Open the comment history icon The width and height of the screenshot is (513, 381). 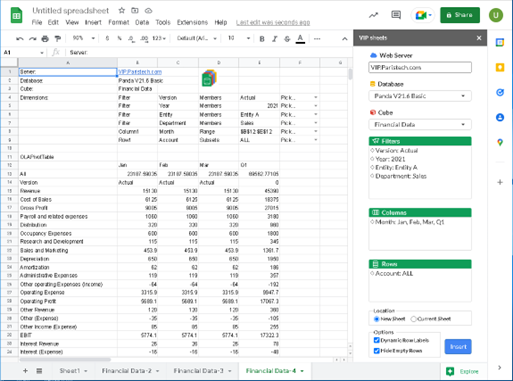[x=396, y=15]
